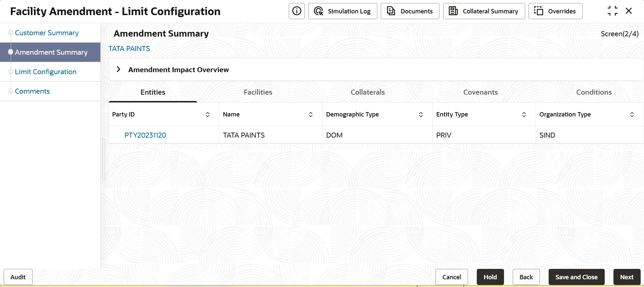The width and height of the screenshot is (644, 287).
Task: Open the Overrides button
Action: point(555,11)
